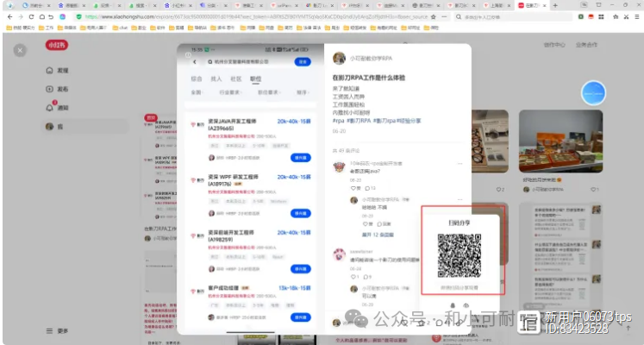
Task: Open the 我 profile sidebar entry
Action: coord(85,127)
